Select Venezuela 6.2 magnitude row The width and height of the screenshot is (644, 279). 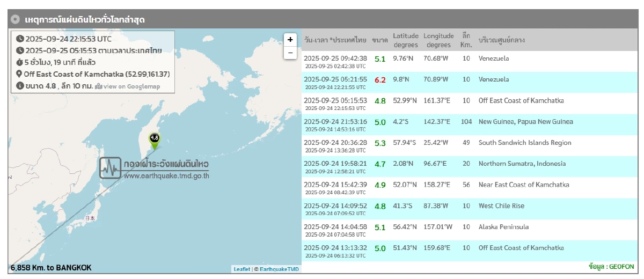point(470,82)
